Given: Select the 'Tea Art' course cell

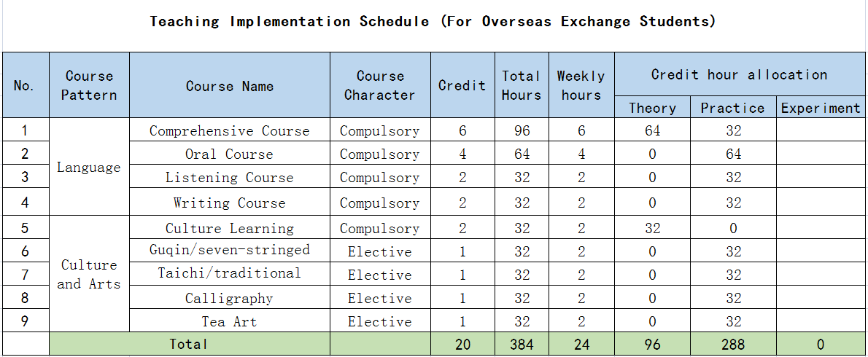Looking at the screenshot, I should 229,321.
